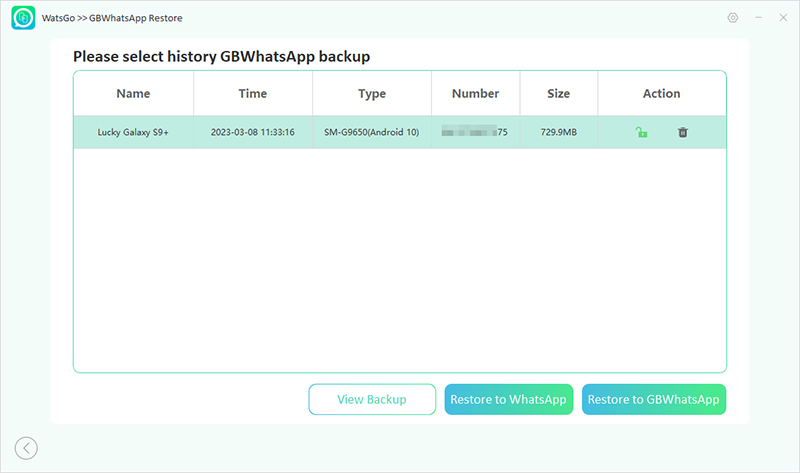Click the View Backup button
Screen dimensions: 800x473
[372, 399]
